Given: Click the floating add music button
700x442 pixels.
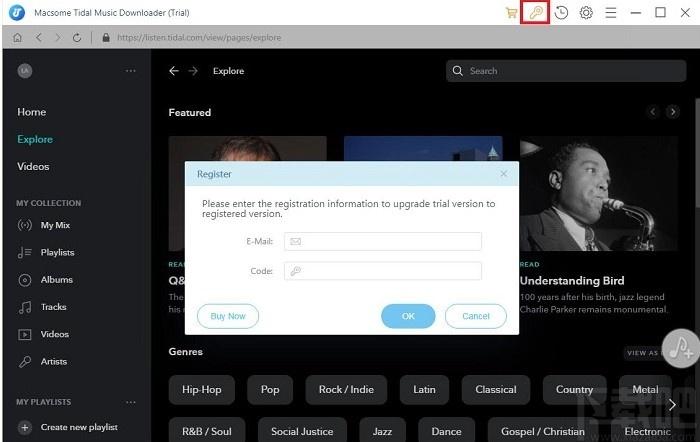Looking at the screenshot, I should (683, 348).
